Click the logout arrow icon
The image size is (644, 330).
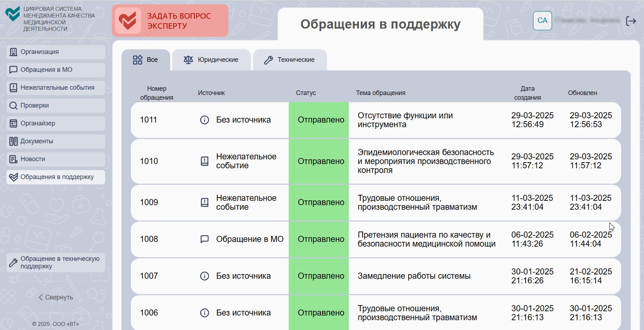(631, 21)
